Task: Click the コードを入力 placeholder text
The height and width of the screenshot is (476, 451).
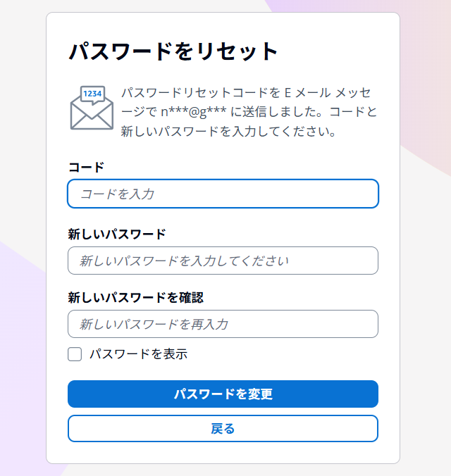Action: (x=117, y=194)
